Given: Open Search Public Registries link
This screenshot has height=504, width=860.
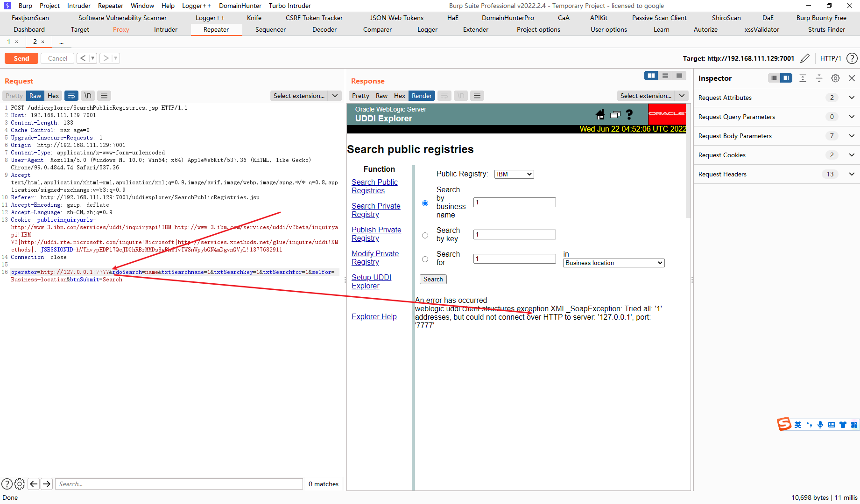Looking at the screenshot, I should pyautogui.click(x=374, y=186).
